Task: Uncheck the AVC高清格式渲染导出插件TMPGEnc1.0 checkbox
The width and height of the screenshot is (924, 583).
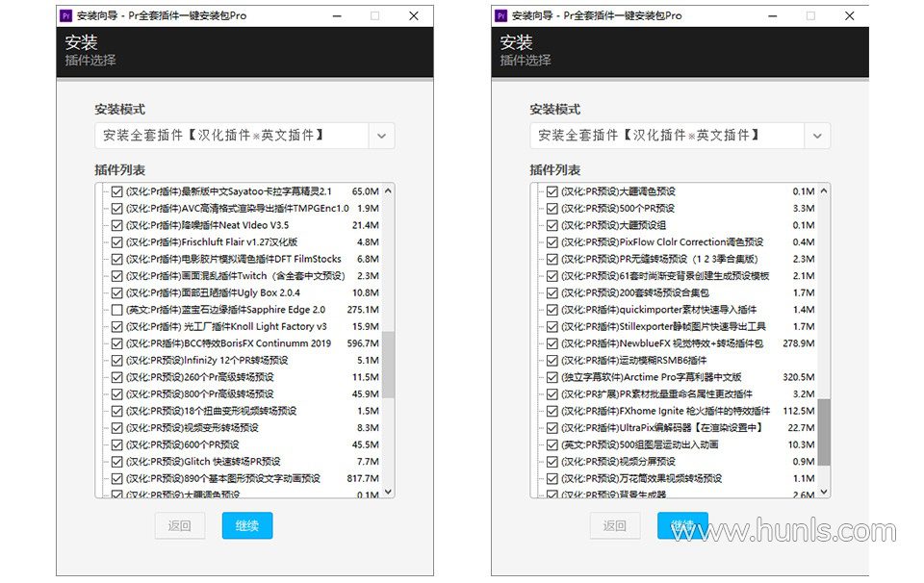Action: click(x=116, y=209)
